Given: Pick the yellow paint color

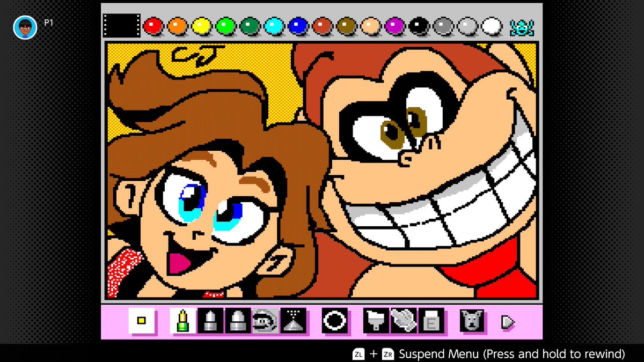Looking at the screenshot, I should pos(202,26).
